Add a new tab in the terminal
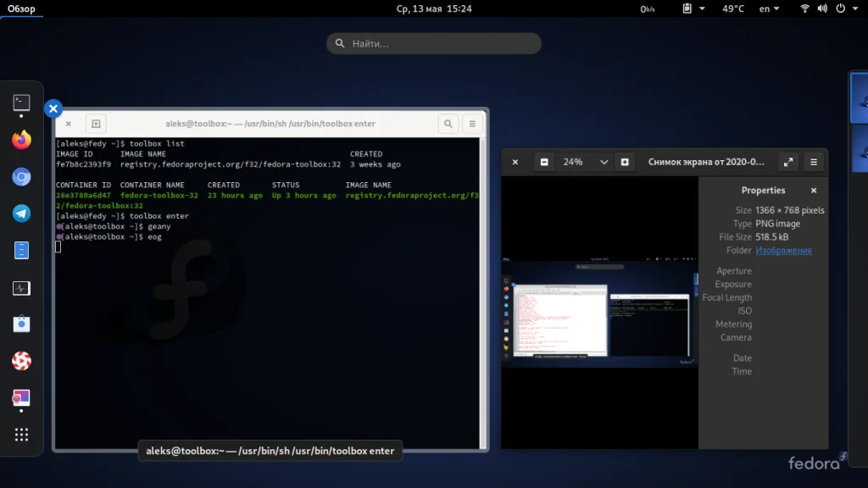 [96, 124]
